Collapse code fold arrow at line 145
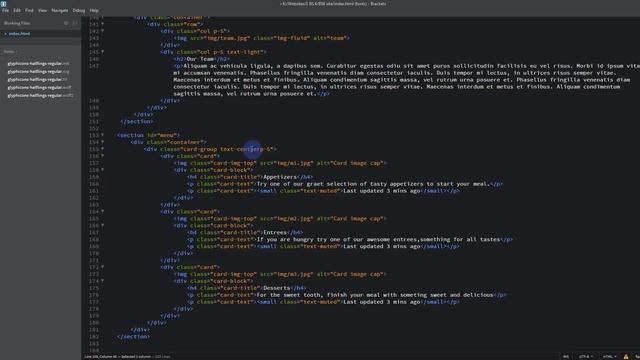Image resolution: width=640 pixels, height=360 pixels. click(x=102, y=52)
